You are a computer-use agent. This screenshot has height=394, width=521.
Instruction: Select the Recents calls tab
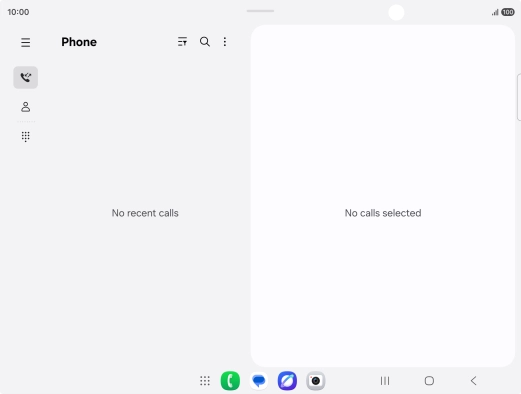pos(26,77)
